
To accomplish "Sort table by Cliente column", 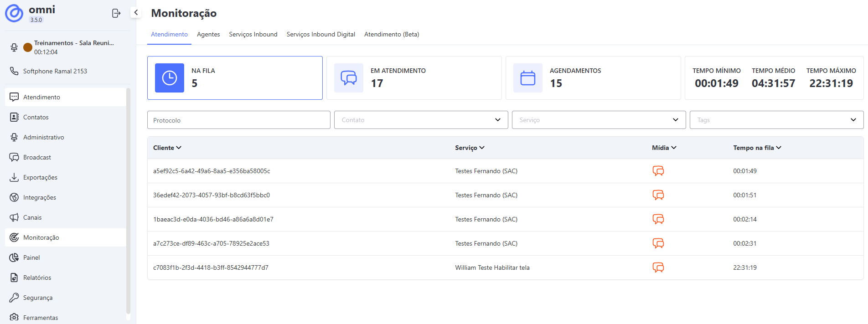I will (x=167, y=148).
